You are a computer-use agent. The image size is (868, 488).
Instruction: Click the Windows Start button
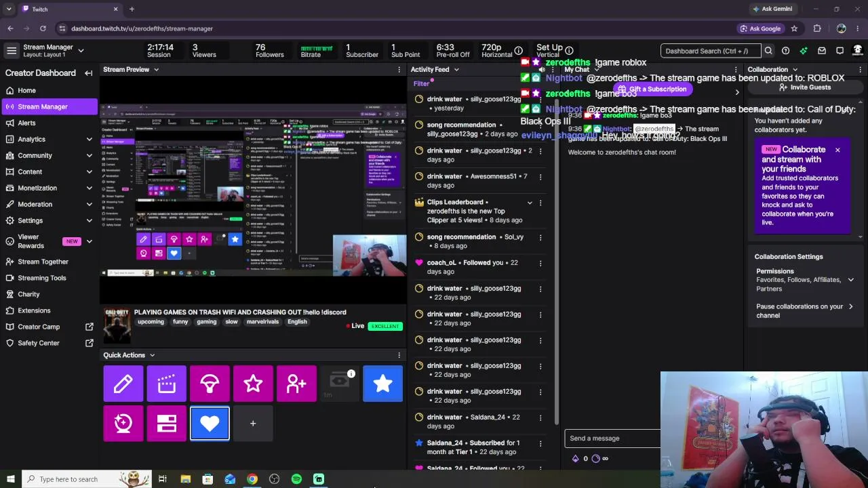(10, 479)
